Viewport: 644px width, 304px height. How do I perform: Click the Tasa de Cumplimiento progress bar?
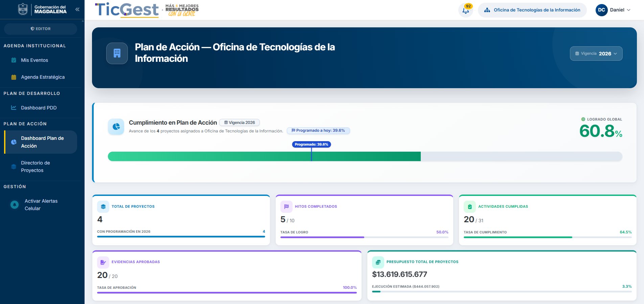(548, 237)
